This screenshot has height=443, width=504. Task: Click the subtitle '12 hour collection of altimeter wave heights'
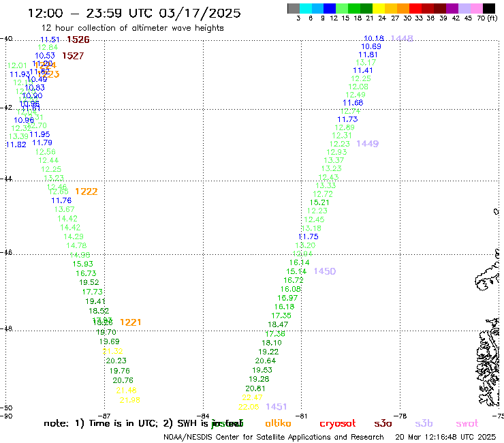point(132,28)
